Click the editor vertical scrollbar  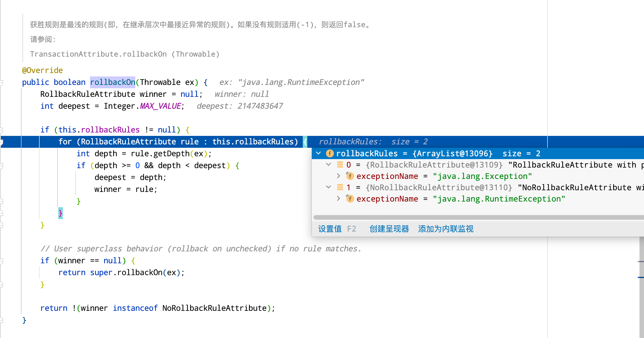pos(641,287)
